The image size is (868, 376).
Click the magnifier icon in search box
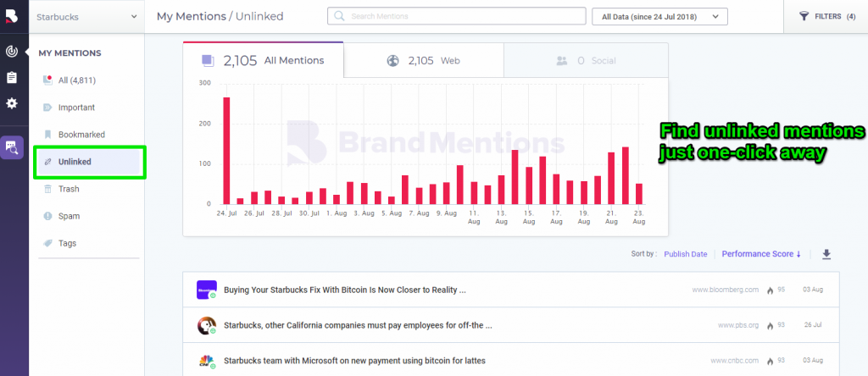[340, 16]
